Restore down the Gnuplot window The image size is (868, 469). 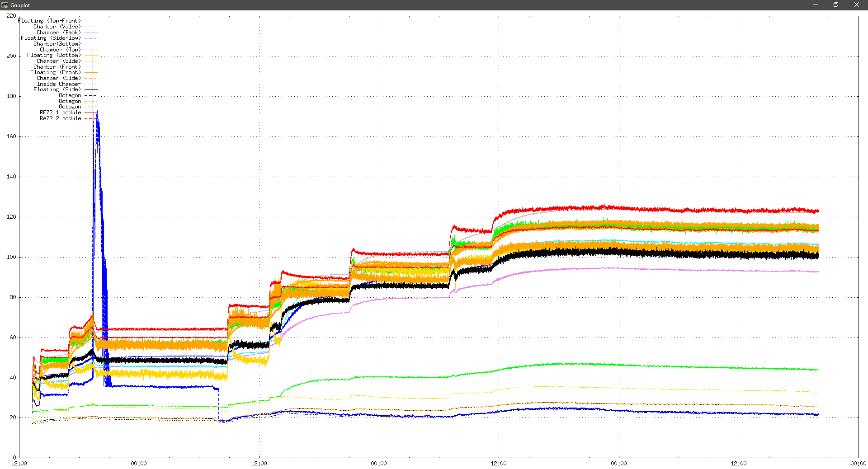836,5
